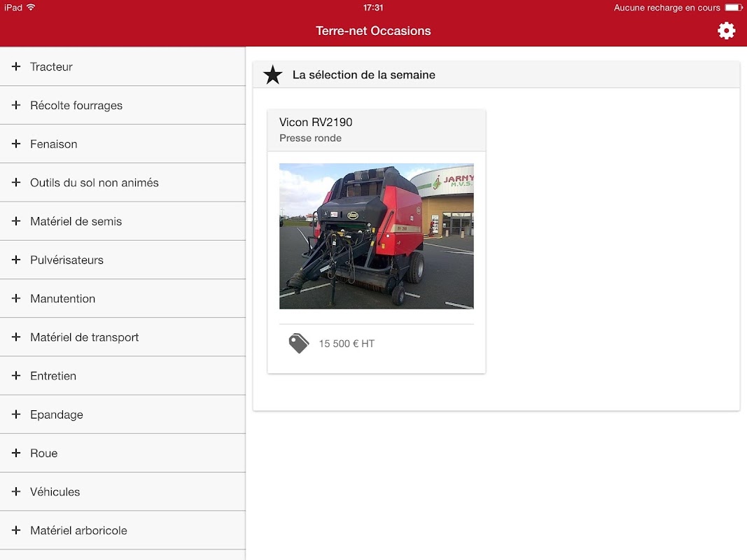Expand Manutention with its plus icon
Image resolution: width=747 pixels, height=560 pixels.
point(16,298)
